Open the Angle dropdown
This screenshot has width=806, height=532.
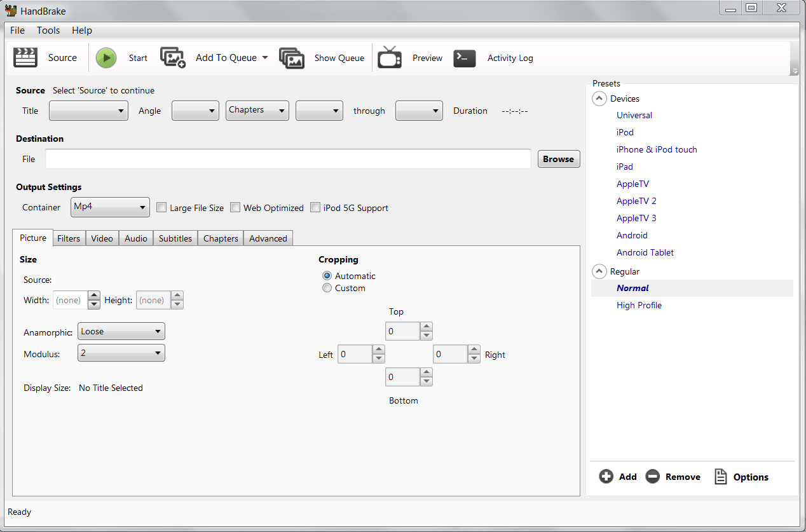[x=195, y=111]
